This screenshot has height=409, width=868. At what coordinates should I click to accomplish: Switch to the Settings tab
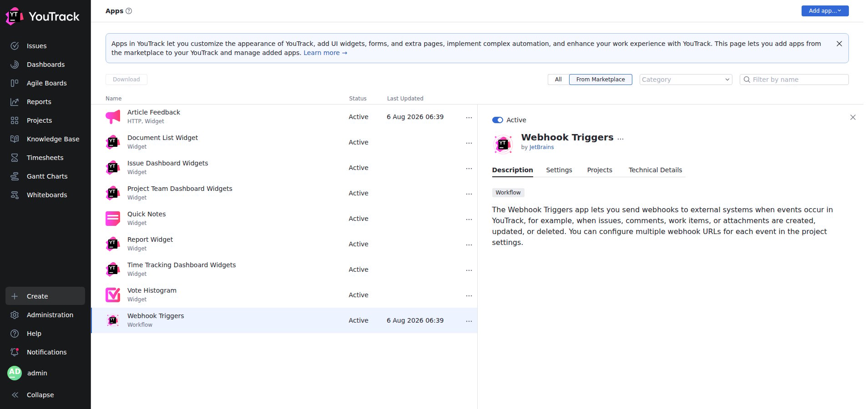click(x=559, y=170)
